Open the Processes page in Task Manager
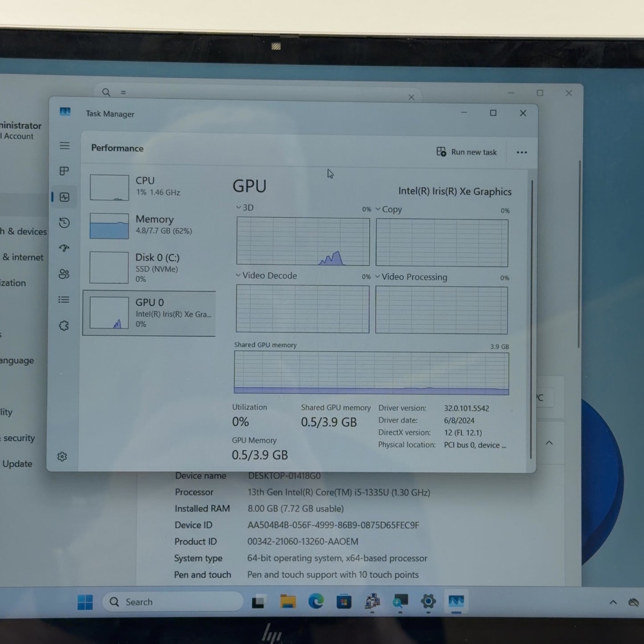The width and height of the screenshot is (644, 644). (x=64, y=171)
